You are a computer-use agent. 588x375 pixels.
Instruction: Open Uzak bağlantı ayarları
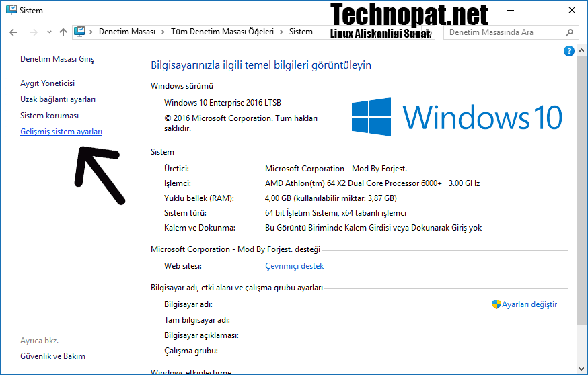tap(58, 99)
